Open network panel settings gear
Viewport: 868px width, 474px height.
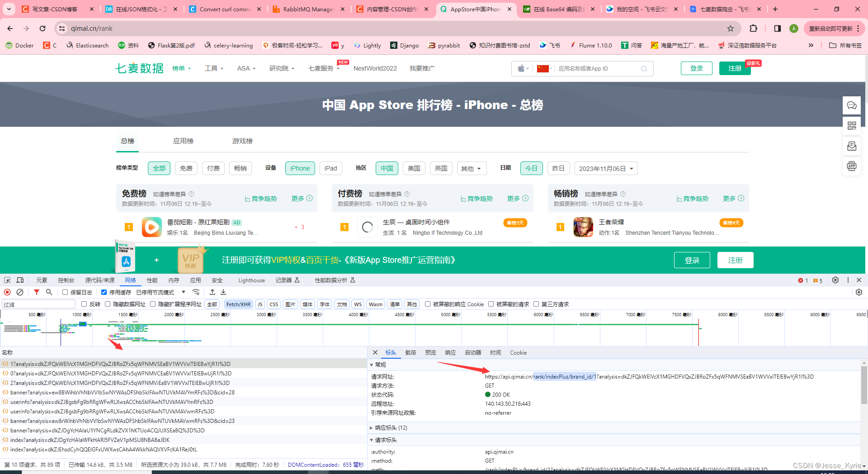coord(859,292)
